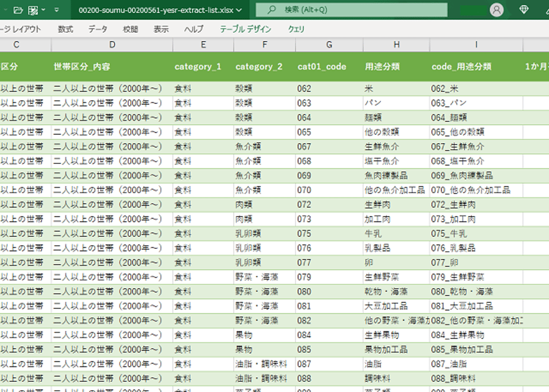Switch to the テーブル デザイン tab
The height and width of the screenshot is (392, 549).
tap(245, 29)
